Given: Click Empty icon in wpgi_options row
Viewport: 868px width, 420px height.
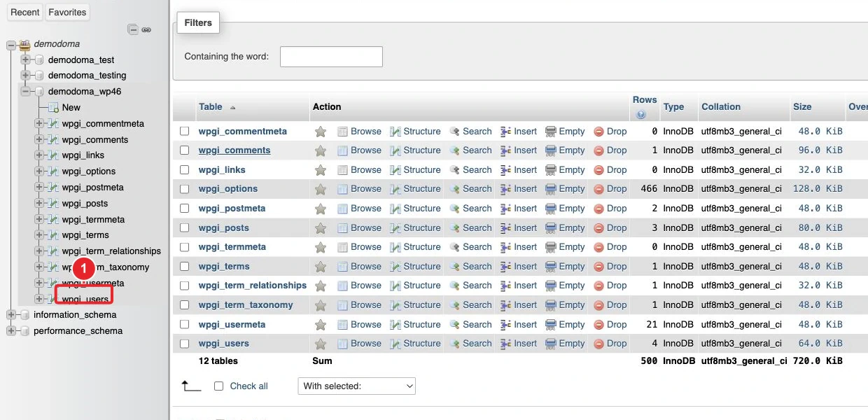Looking at the screenshot, I should pos(551,189).
